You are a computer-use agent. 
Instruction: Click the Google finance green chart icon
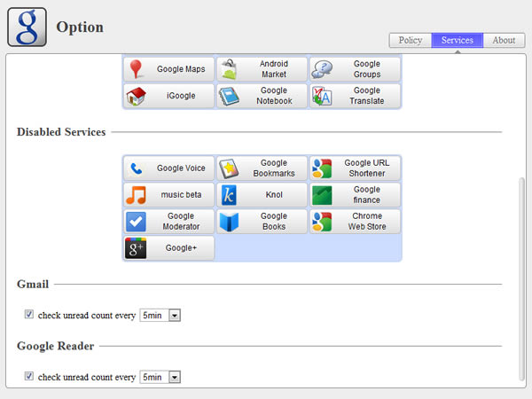coord(322,195)
